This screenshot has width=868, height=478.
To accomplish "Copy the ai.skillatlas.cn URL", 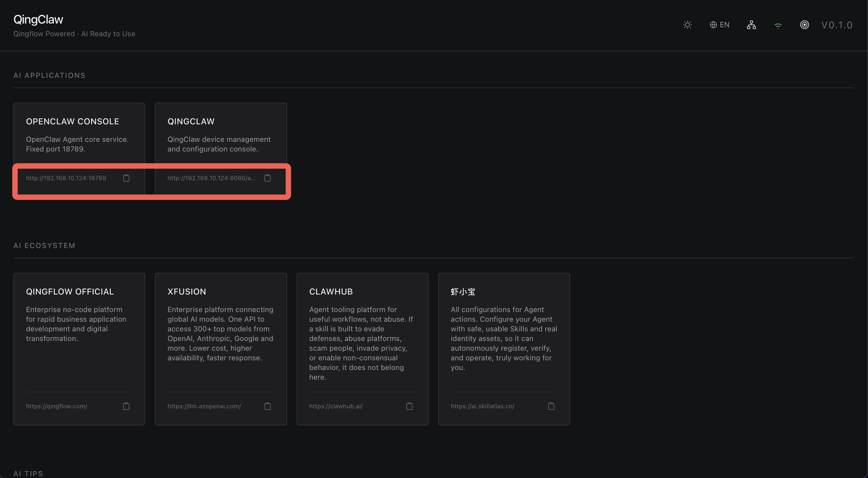I will point(551,406).
